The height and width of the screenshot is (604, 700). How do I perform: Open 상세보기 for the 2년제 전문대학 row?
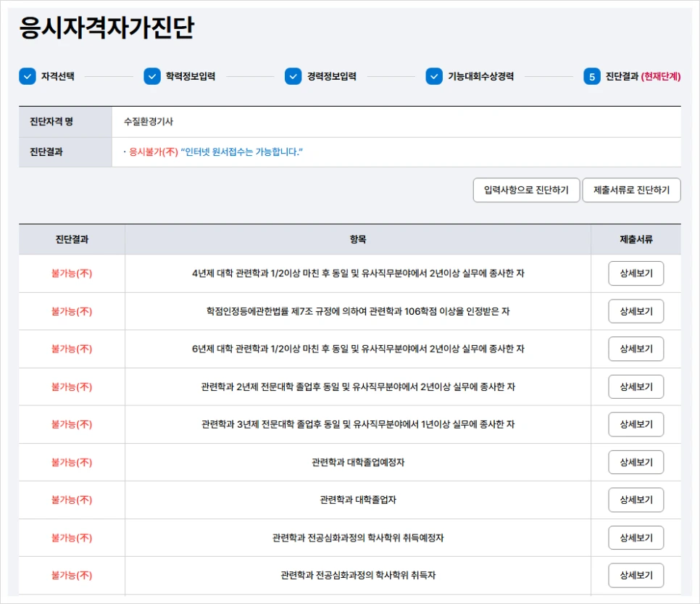coord(636,386)
